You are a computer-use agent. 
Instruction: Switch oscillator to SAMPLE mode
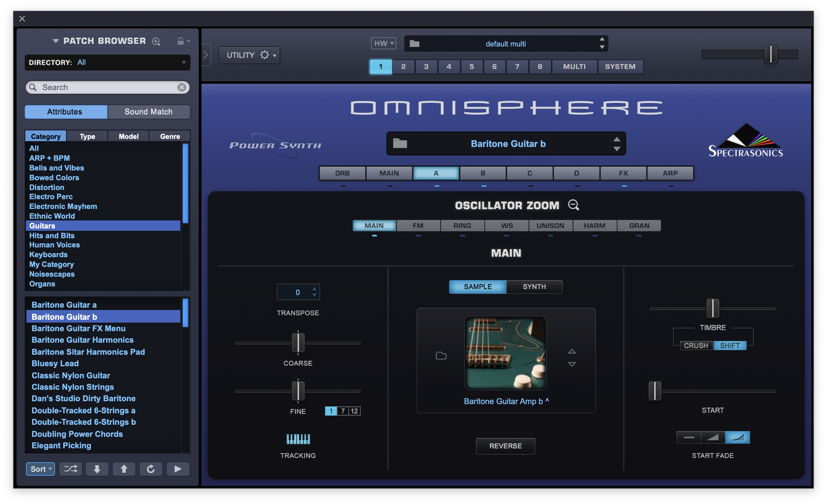click(478, 286)
